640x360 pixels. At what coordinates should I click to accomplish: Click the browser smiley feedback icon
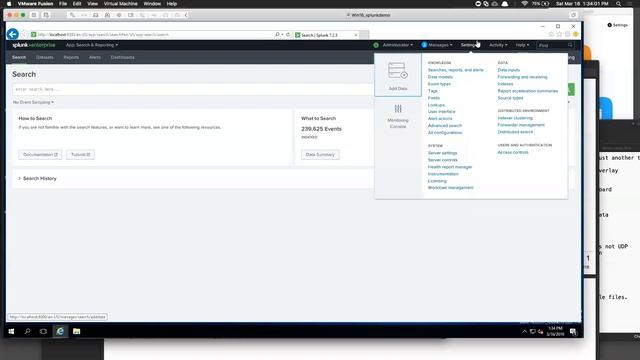pyautogui.click(x=576, y=34)
